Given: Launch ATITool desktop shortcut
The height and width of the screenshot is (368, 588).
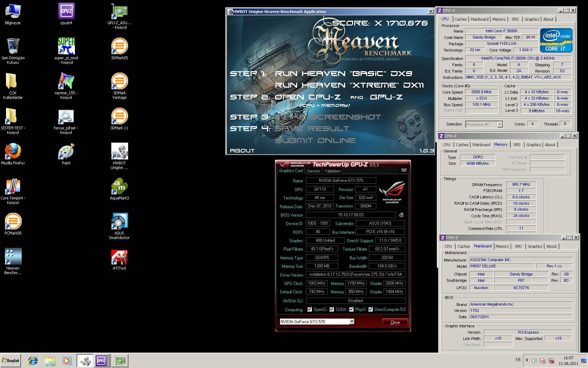Looking at the screenshot, I should pyautogui.click(x=119, y=259).
